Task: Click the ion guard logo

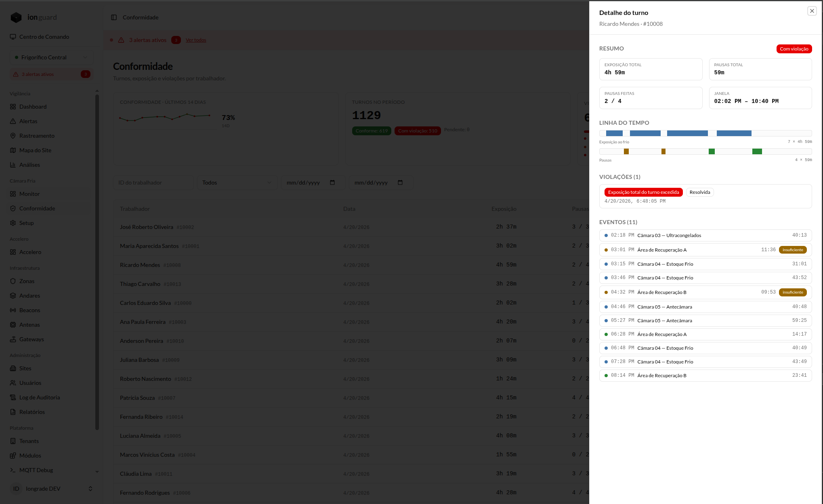Action: (x=34, y=17)
